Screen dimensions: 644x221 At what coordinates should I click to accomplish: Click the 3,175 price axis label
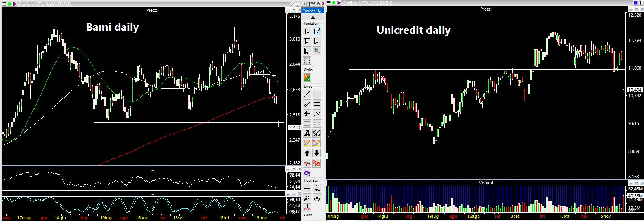point(295,17)
